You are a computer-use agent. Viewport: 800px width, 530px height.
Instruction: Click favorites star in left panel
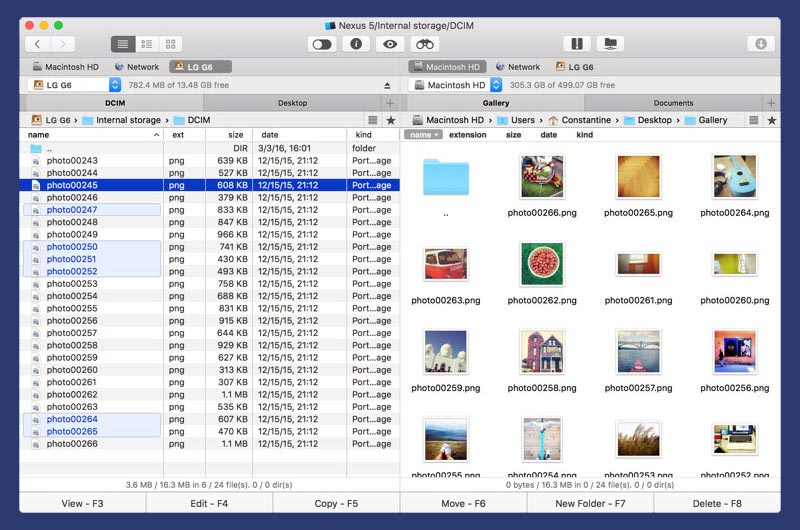coord(391,120)
